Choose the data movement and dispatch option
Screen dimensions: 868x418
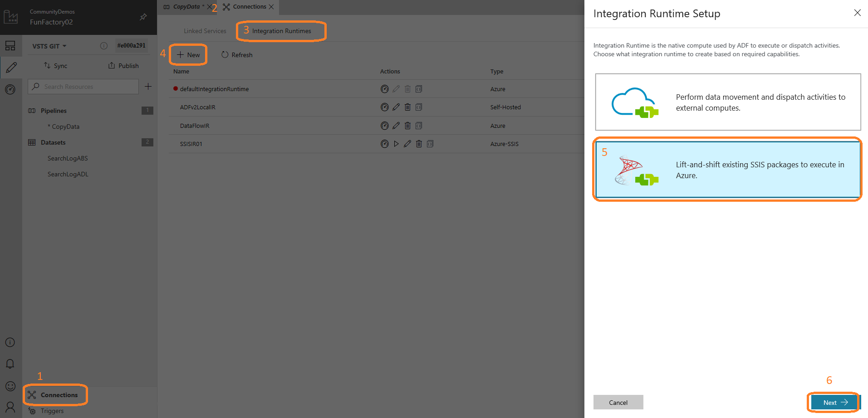click(x=728, y=102)
